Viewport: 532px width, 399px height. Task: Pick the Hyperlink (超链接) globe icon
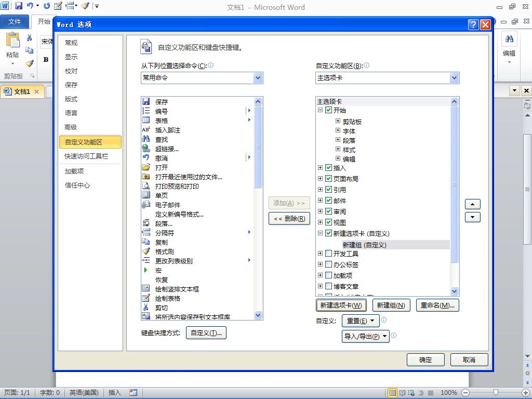tap(146, 148)
